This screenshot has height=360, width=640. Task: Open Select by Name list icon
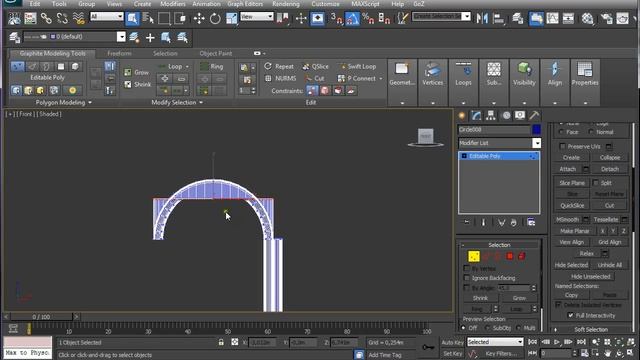[148, 18]
